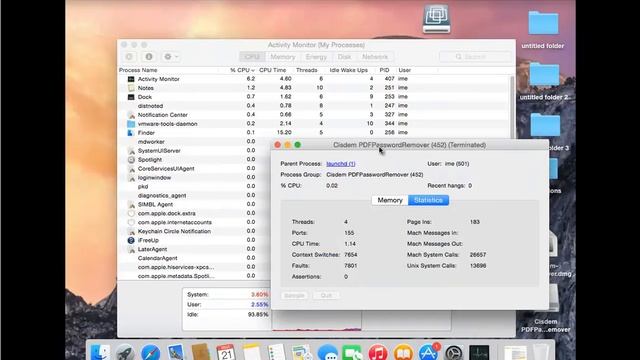Image resolution: width=640 pixels, height=360 pixels.
Task: Select the SystemUIServer process row
Action: coord(194,151)
